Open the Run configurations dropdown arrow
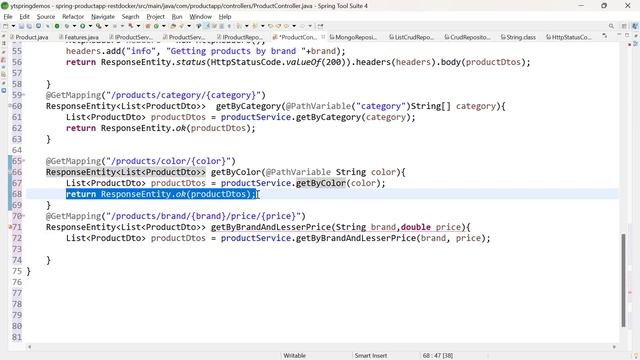The width and height of the screenshot is (640, 360). 90,26
